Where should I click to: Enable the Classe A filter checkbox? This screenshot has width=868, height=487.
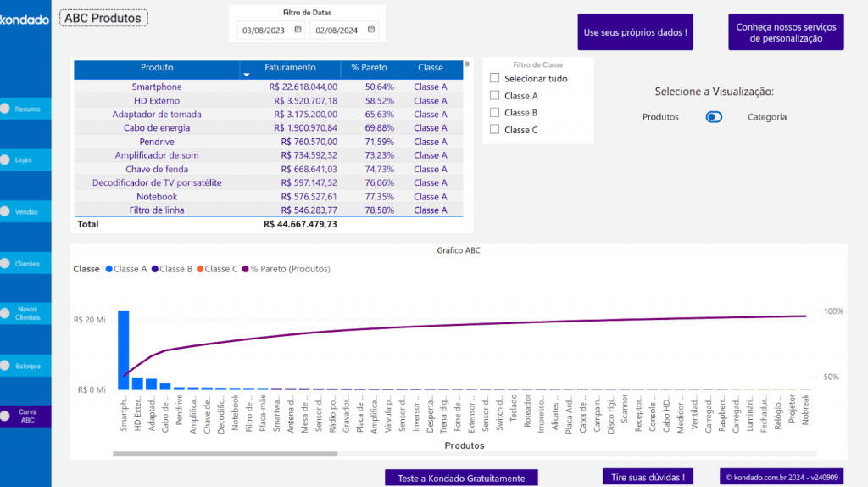coord(494,96)
